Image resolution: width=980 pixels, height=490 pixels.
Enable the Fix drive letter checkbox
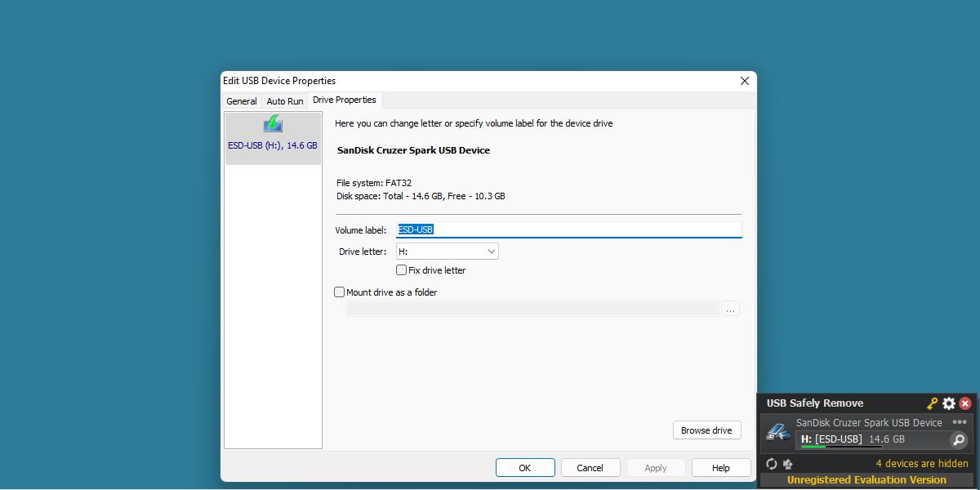pyautogui.click(x=401, y=270)
